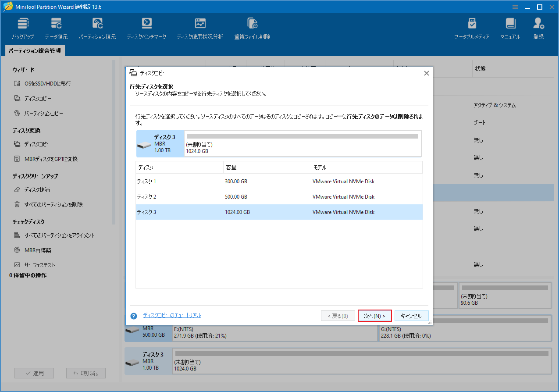Image resolution: width=559 pixels, height=392 pixels.
Task: Launch パーティション復元 (Partition Recovery)
Action: [97, 27]
